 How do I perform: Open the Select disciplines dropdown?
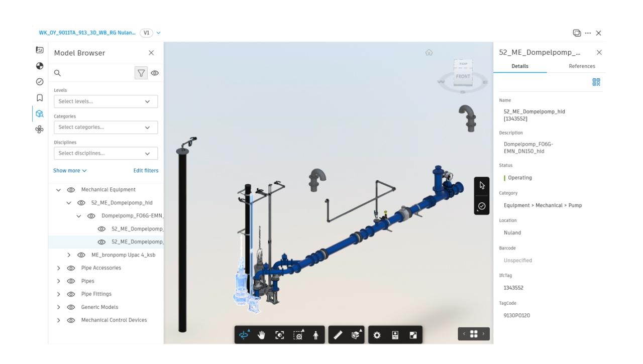pyautogui.click(x=105, y=153)
